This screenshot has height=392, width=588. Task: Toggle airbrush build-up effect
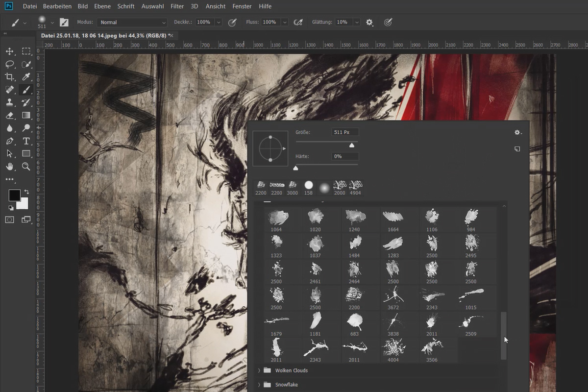tap(298, 22)
